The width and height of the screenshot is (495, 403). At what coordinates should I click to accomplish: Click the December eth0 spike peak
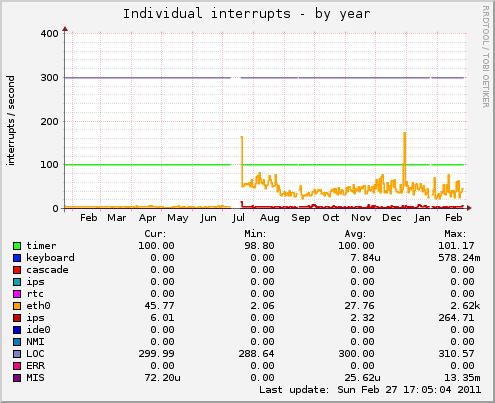coord(405,133)
